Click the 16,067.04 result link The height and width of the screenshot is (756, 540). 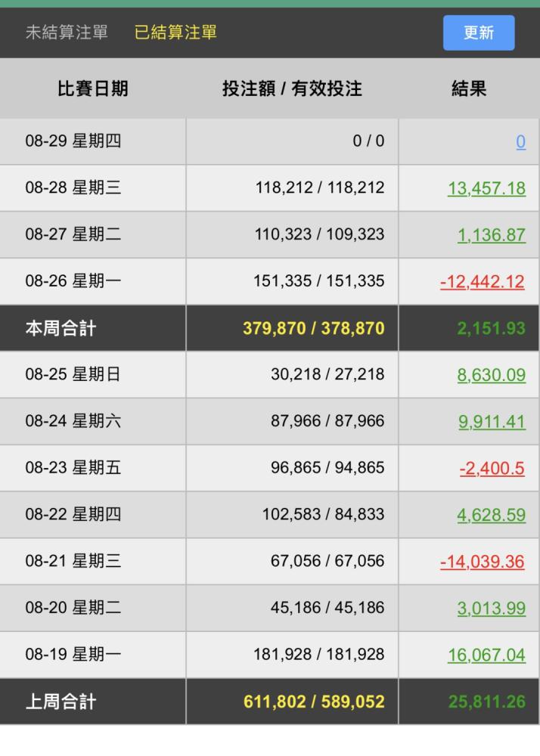pyautogui.click(x=486, y=655)
